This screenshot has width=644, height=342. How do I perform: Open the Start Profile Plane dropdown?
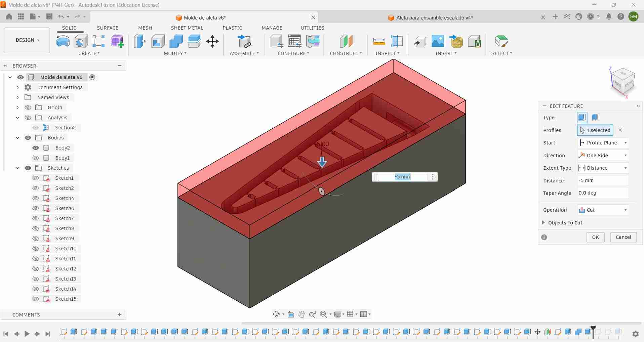coord(603,143)
